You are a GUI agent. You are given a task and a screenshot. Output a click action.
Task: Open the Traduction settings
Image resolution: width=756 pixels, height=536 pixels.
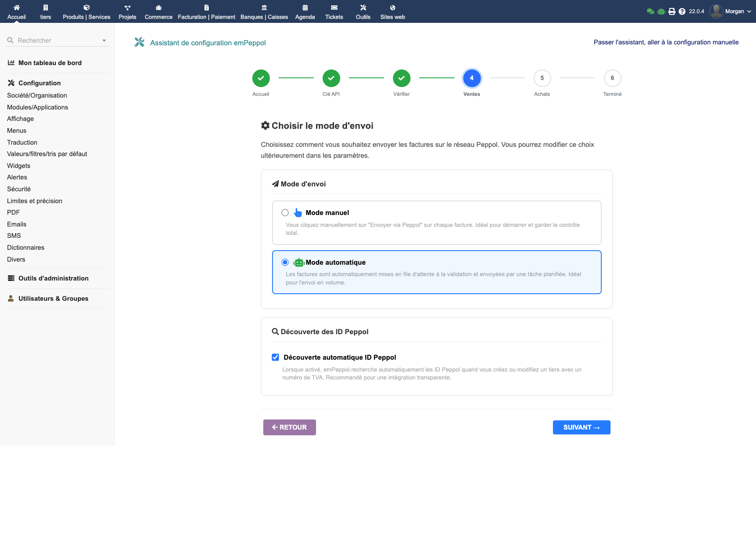click(x=22, y=142)
